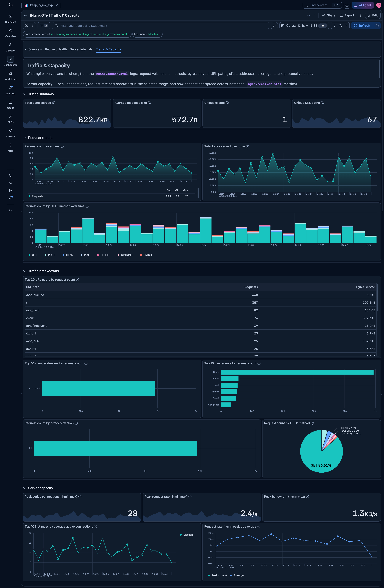Open SLOs in the sidebar
This screenshot has height=588, width=384.
11,119
